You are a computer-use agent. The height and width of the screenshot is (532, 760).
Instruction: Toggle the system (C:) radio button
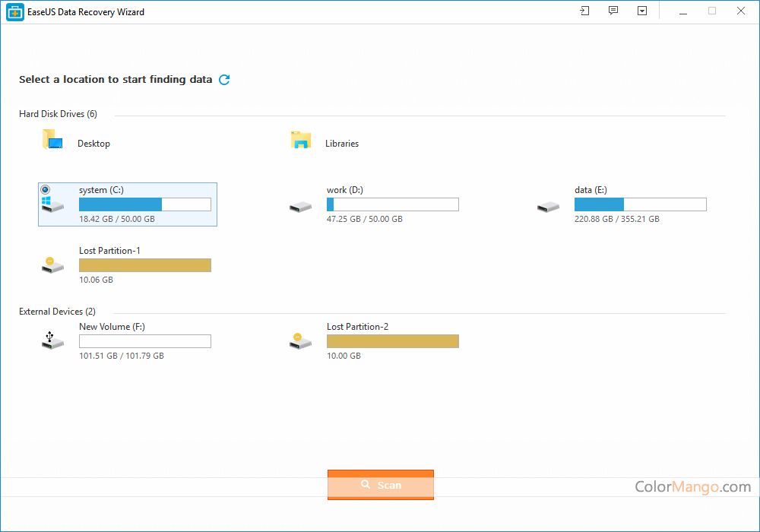point(45,189)
